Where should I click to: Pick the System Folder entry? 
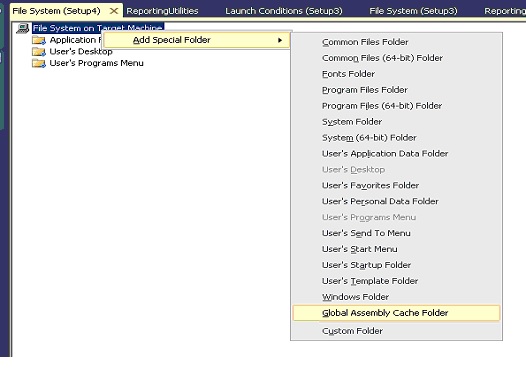click(396, 122)
